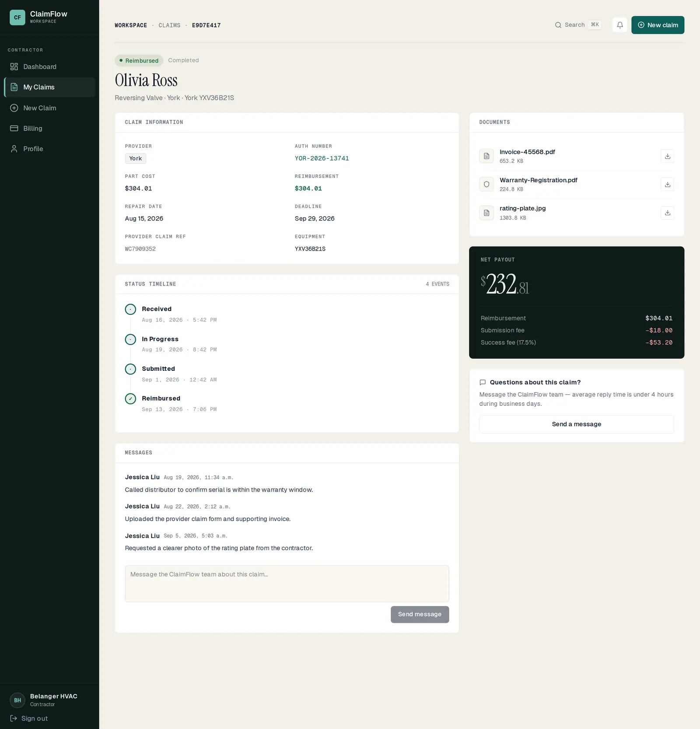Viewport: 700px width, 729px height.
Task: Click the speech bubble questions icon
Action: click(x=483, y=383)
